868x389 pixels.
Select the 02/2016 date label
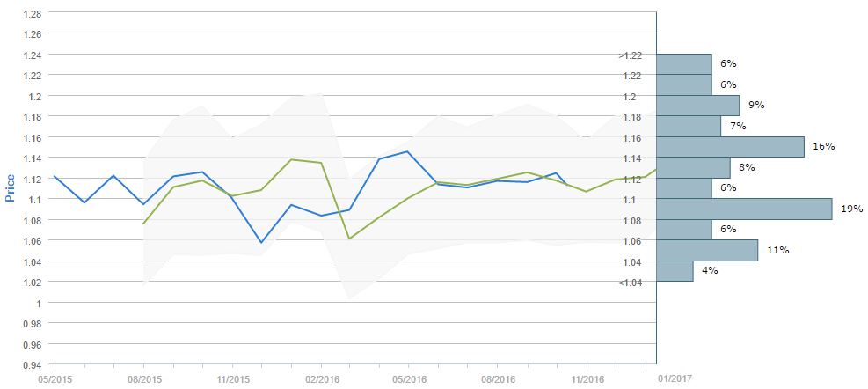(321, 378)
